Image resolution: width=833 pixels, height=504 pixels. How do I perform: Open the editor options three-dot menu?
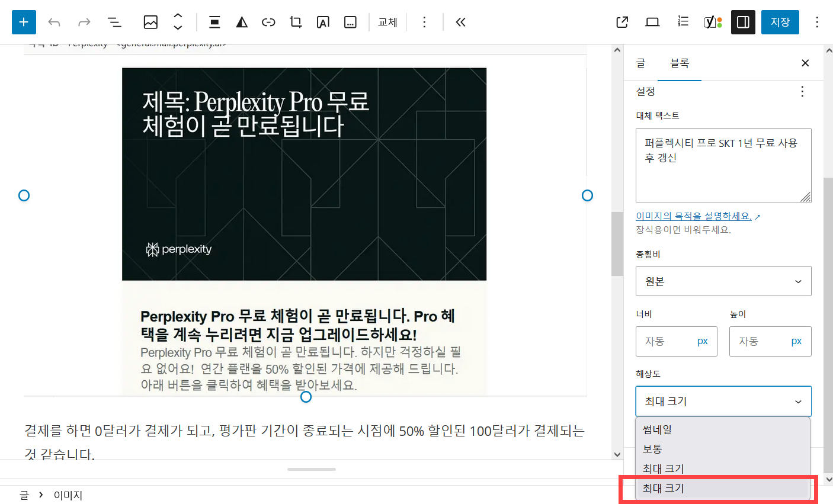[x=817, y=23]
